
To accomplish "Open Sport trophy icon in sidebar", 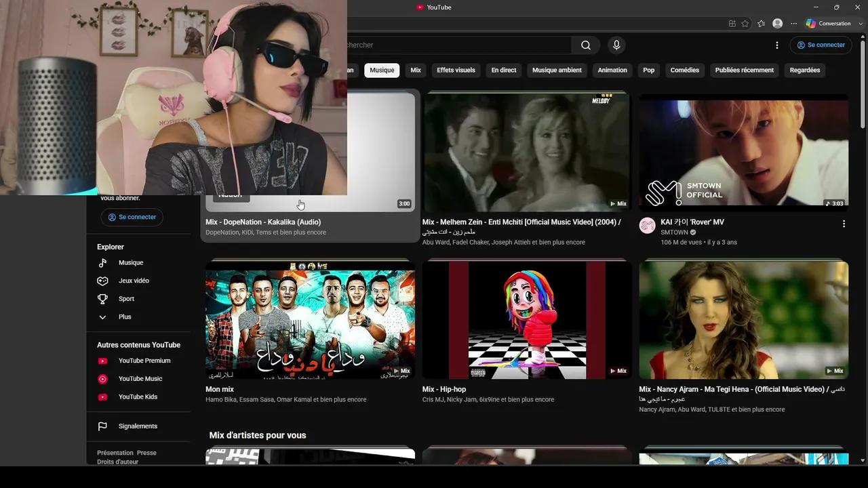I will pos(102,299).
